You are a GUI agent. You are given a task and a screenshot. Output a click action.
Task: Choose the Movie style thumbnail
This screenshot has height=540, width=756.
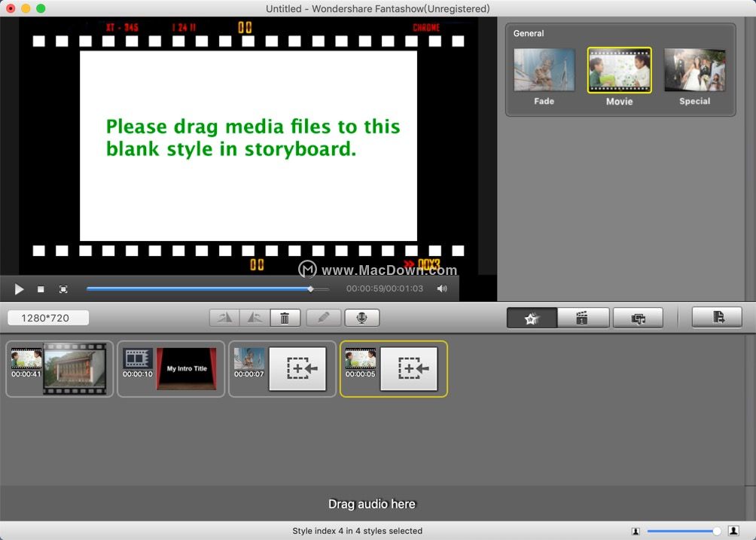[619, 70]
